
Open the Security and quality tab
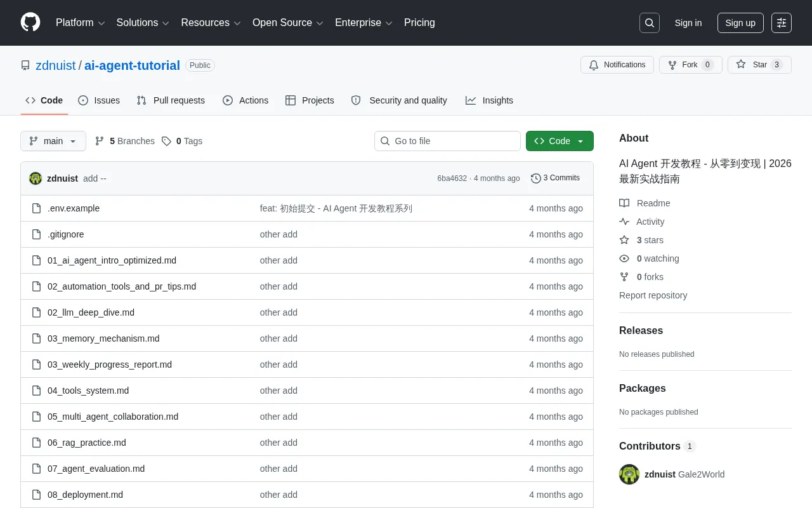(x=399, y=100)
